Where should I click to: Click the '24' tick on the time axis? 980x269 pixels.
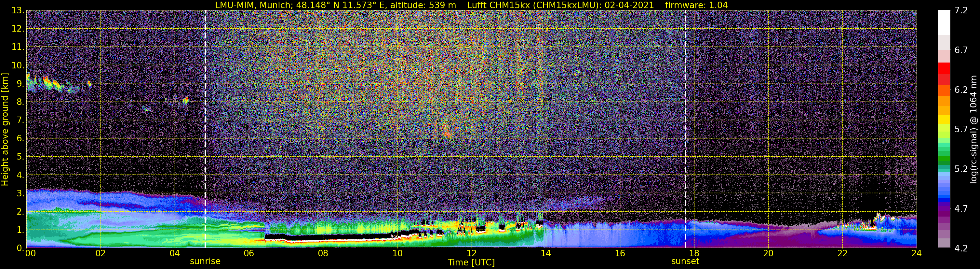[x=917, y=254]
